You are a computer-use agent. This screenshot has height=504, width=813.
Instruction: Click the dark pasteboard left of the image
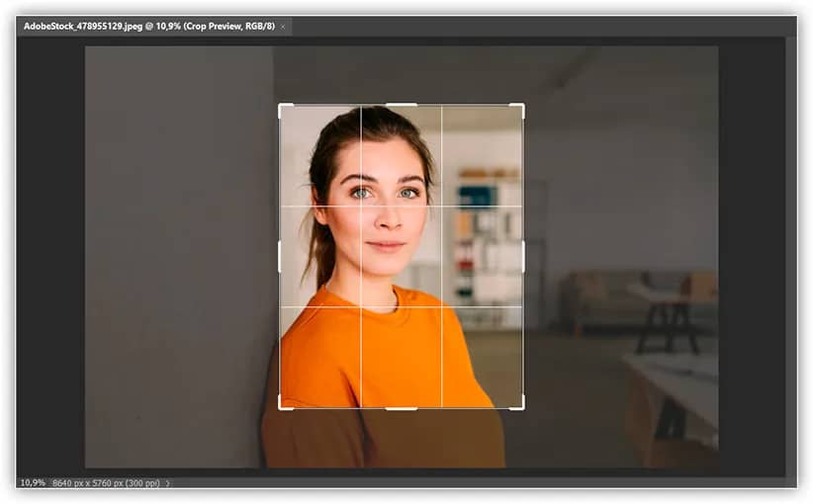pos(49,257)
